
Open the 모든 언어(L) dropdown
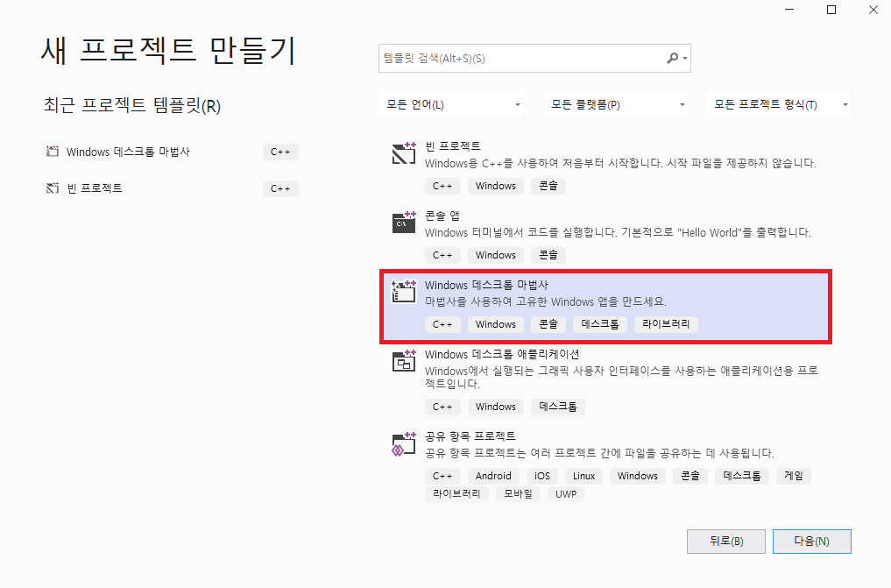450,104
